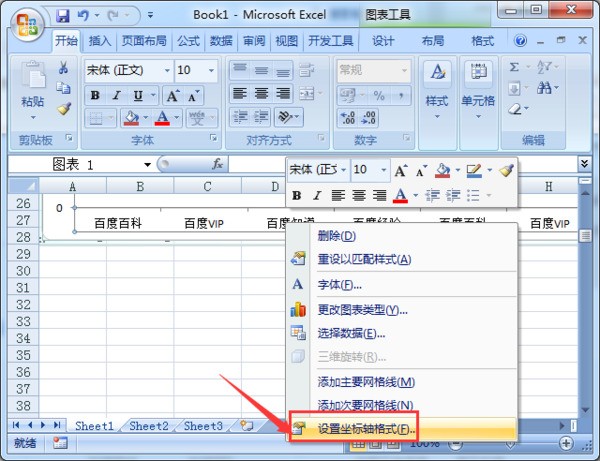
Task: Open mini toolbar font name dropdown
Action: 344,170
